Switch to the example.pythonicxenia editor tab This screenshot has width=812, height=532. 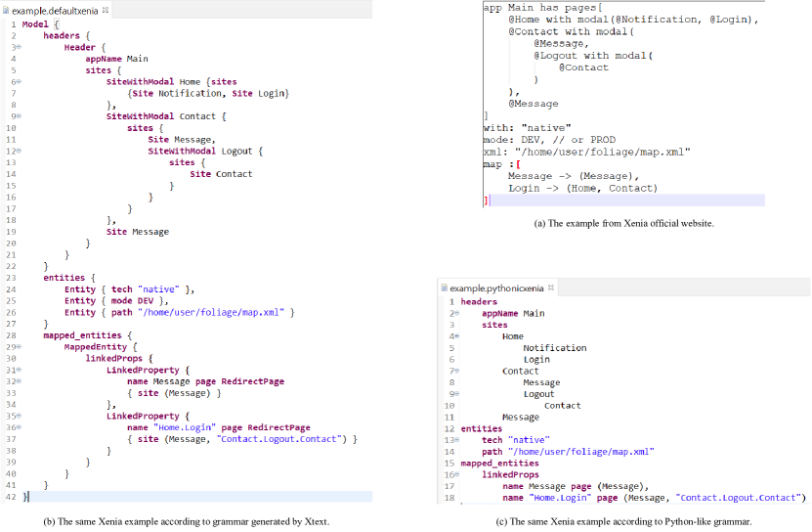click(x=496, y=288)
